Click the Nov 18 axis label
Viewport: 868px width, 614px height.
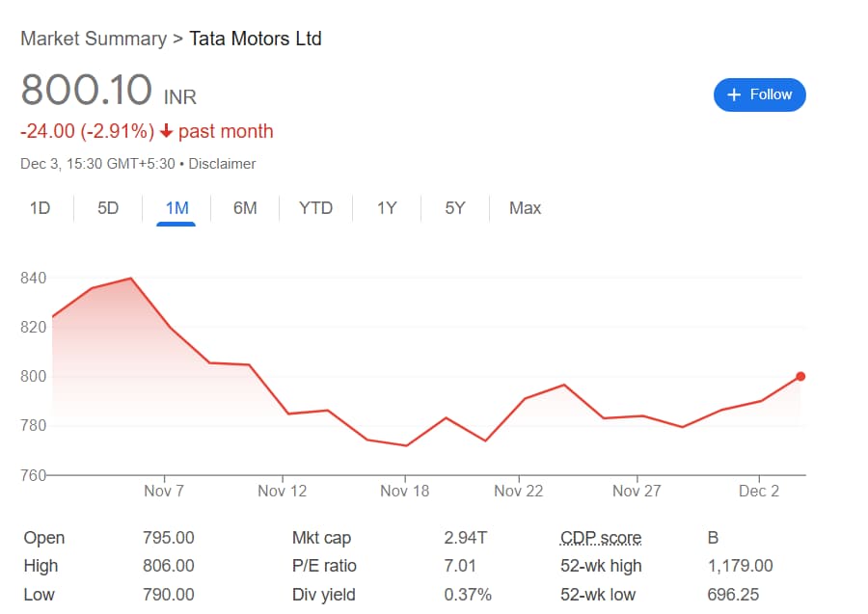[405, 491]
